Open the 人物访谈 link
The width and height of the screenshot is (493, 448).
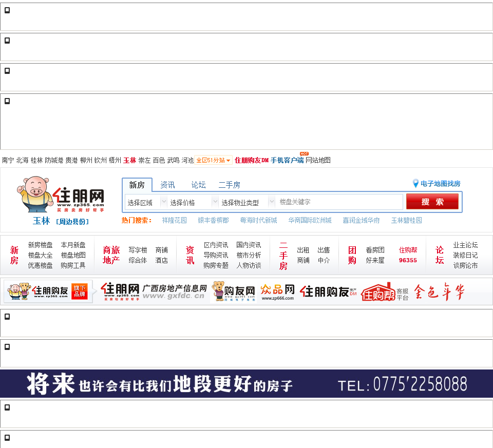coord(249,265)
